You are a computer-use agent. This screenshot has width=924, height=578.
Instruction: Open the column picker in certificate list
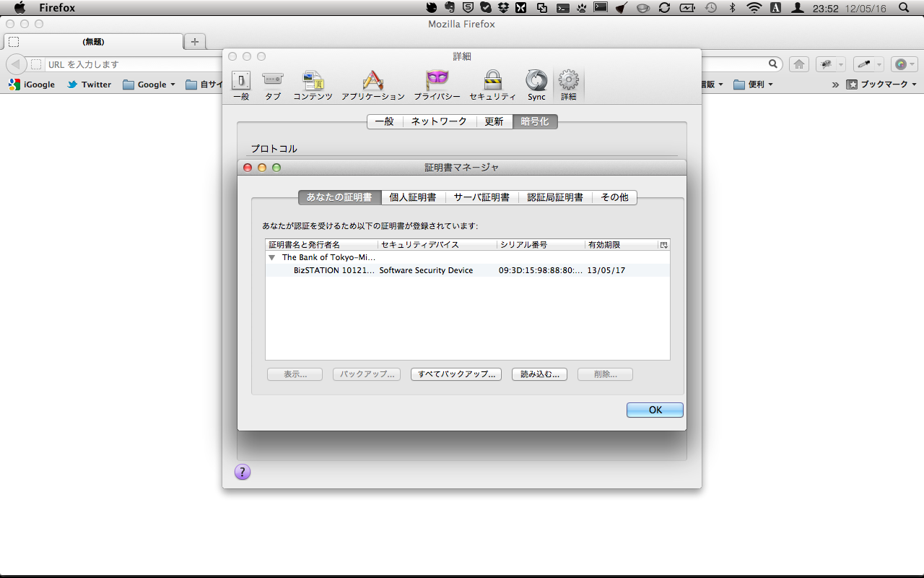[664, 245]
